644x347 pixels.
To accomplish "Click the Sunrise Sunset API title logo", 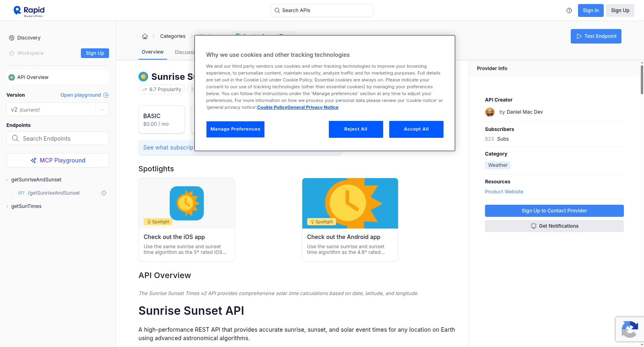I will 143,77.
